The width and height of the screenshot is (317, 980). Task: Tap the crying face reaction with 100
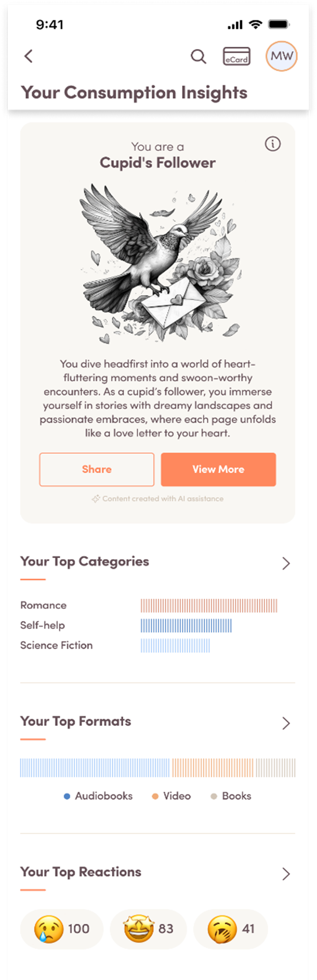(62, 929)
